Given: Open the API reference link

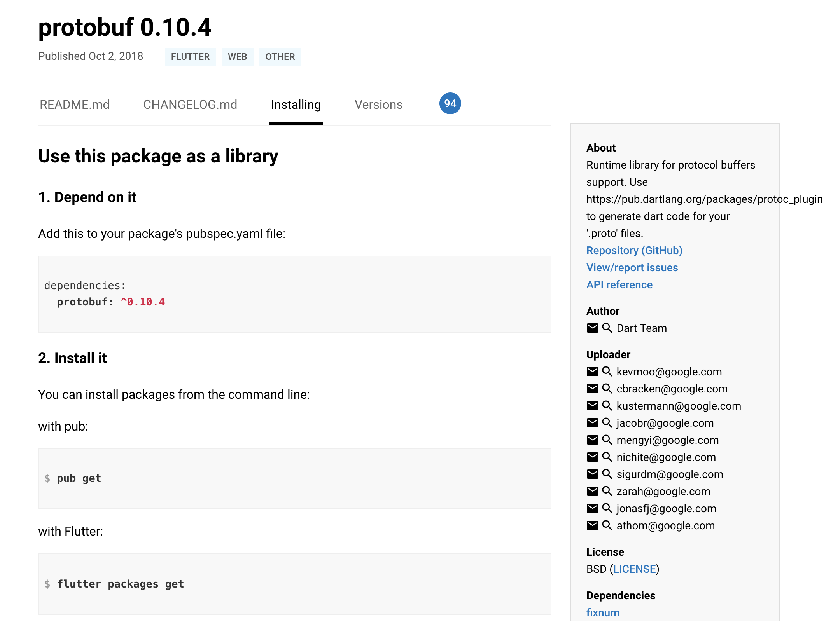Looking at the screenshot, I should coord(619,285).
